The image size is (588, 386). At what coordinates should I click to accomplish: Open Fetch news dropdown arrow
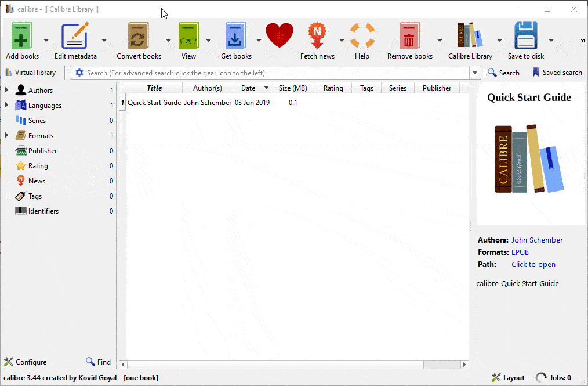342,40
